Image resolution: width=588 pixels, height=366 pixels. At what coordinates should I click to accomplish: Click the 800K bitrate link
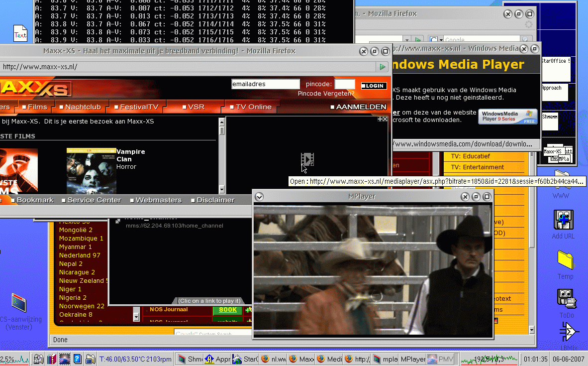point(228,310)
